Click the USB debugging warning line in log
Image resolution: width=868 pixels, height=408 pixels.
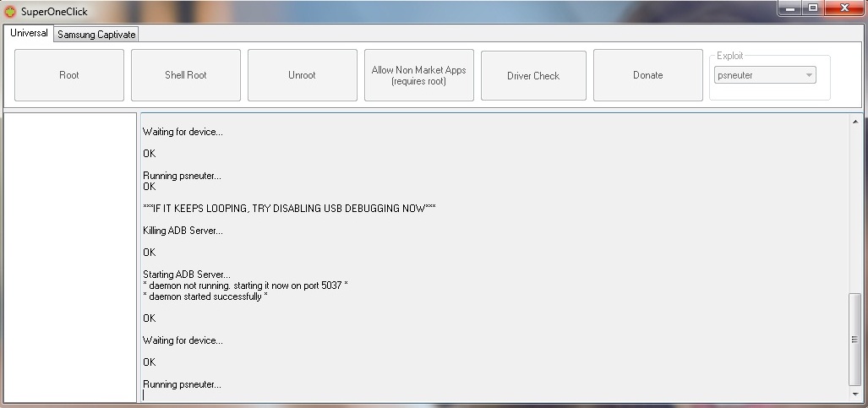point(289,209)
